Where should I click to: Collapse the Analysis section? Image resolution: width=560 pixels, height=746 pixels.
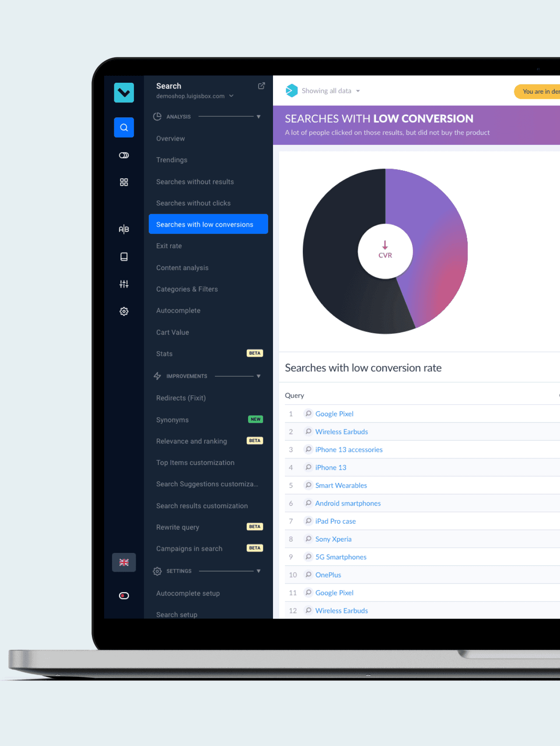pos(258,117)
